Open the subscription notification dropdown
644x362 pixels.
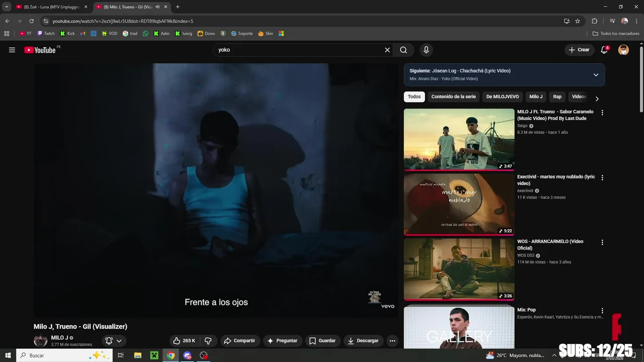coord(113,340)
